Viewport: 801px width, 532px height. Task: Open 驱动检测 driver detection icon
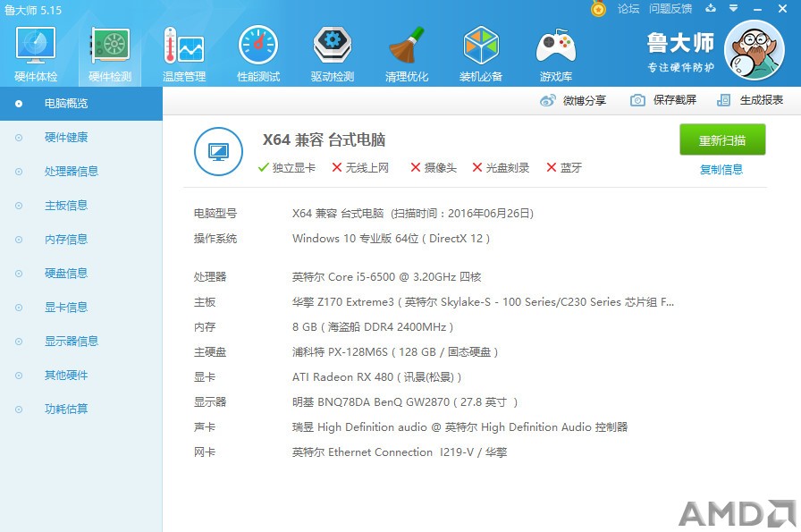(x=333, y=45)
